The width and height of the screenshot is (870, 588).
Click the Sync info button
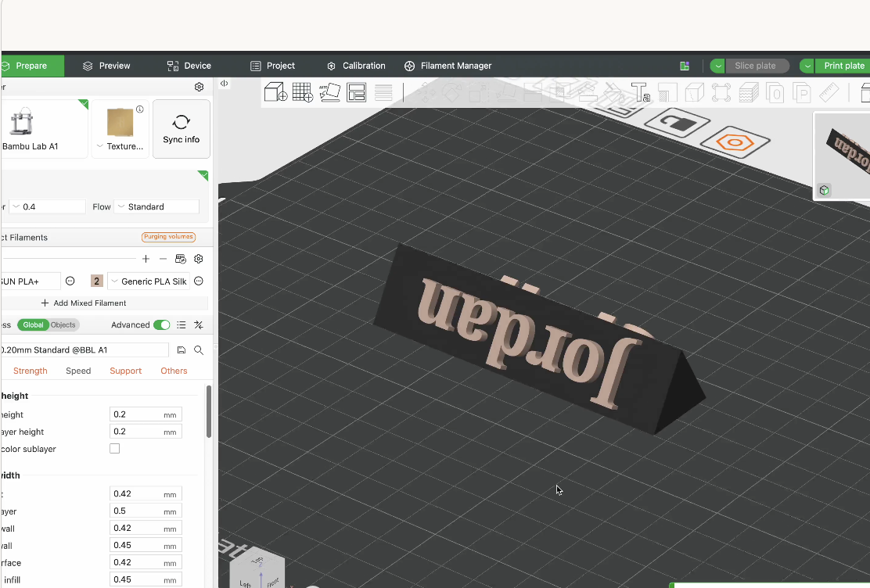182,129
